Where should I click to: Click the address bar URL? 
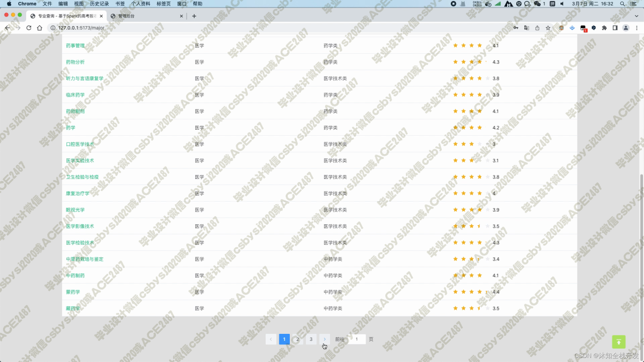coord(81,28)
